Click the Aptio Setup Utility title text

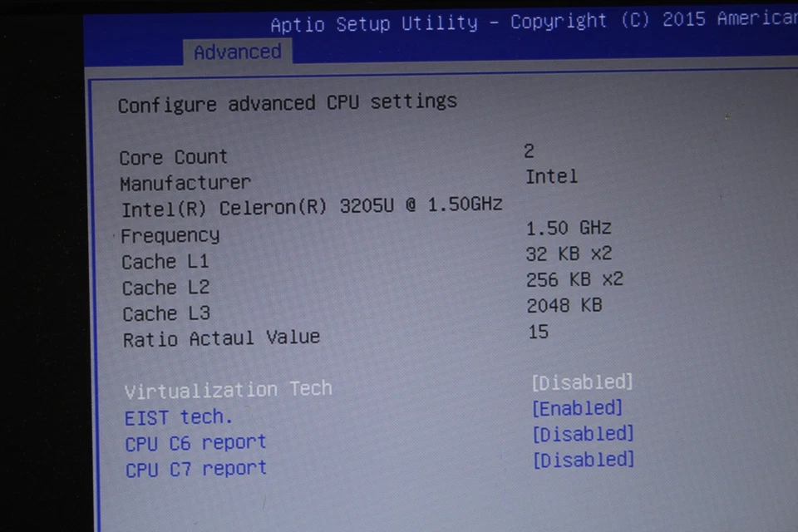pos(374,24)
